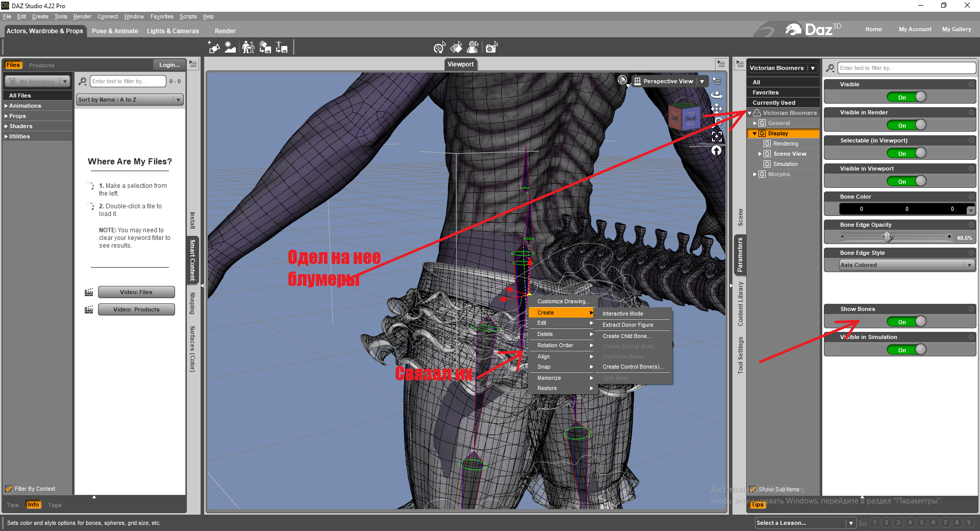Click the Login button
The height and width of the screenshot is (531, 980).
[168, 65]
